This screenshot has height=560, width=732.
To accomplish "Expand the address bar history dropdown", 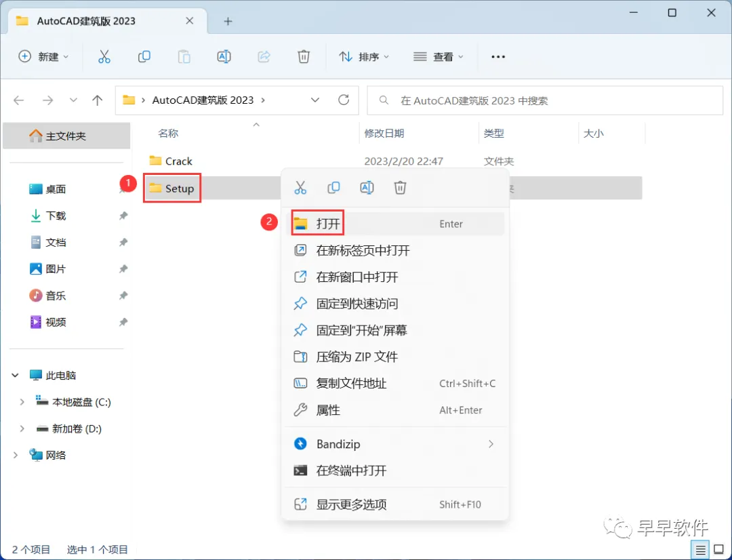I will [x=315, y=100].
